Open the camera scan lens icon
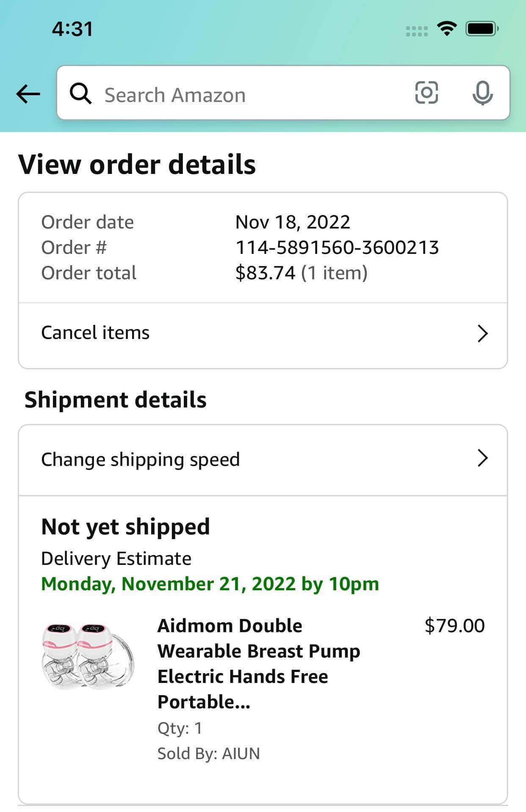The width and height of the screenshot is (526, 812). (x=426, y=93)
